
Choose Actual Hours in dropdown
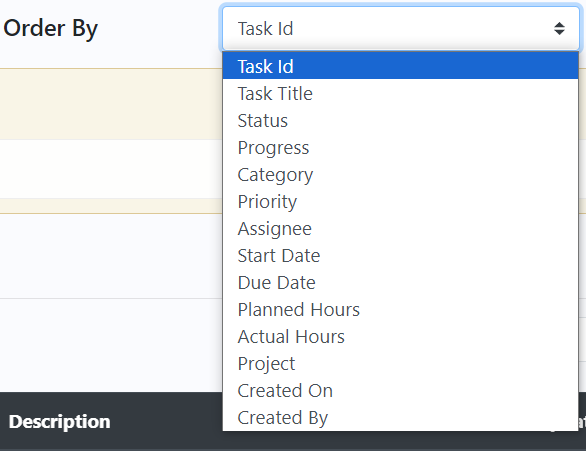(x=400, y=336)
